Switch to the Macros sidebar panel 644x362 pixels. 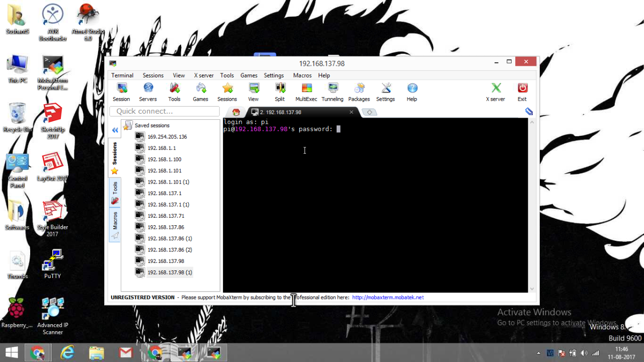pos(114,221)
